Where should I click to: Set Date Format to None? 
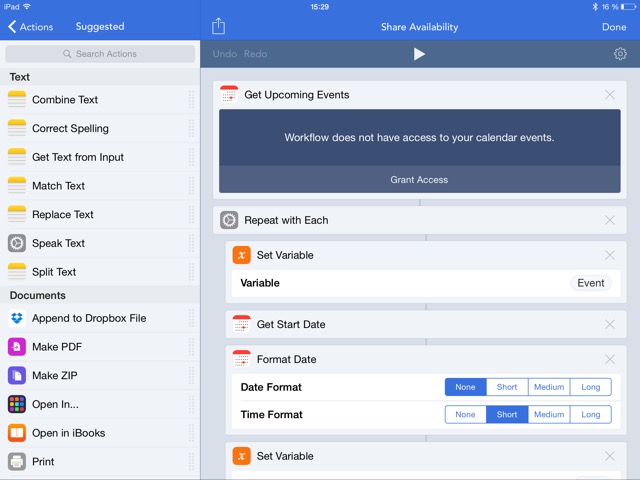coord(465,387)
